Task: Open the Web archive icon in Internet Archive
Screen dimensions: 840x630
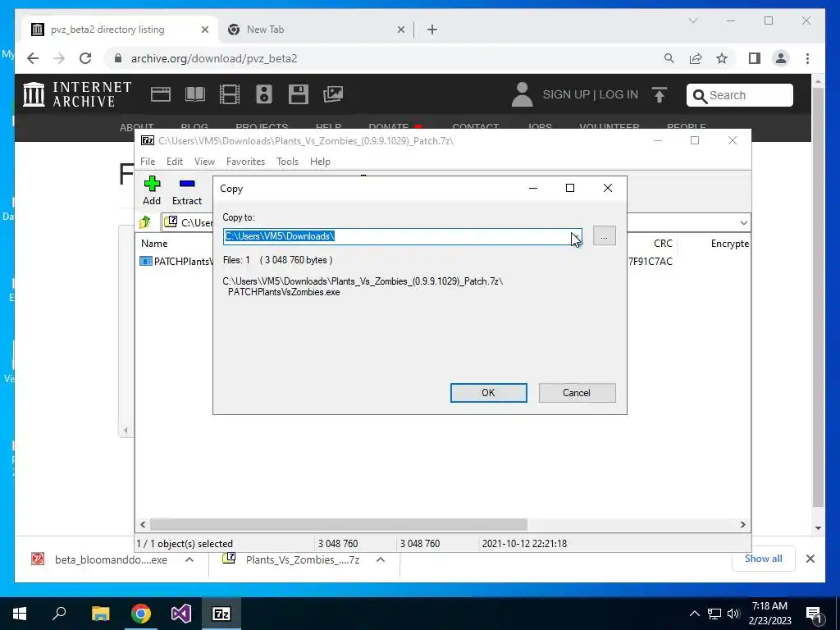Action: coord(160,94)
